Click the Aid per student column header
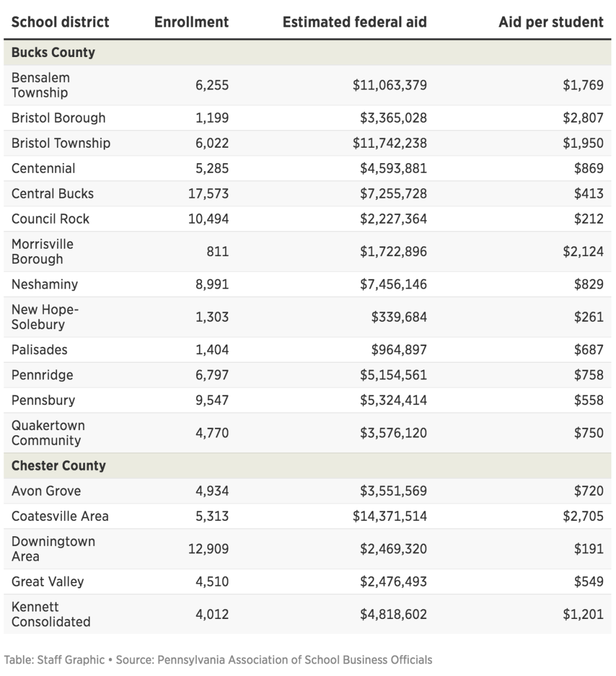The image size is (616, 676). [550, 22]
